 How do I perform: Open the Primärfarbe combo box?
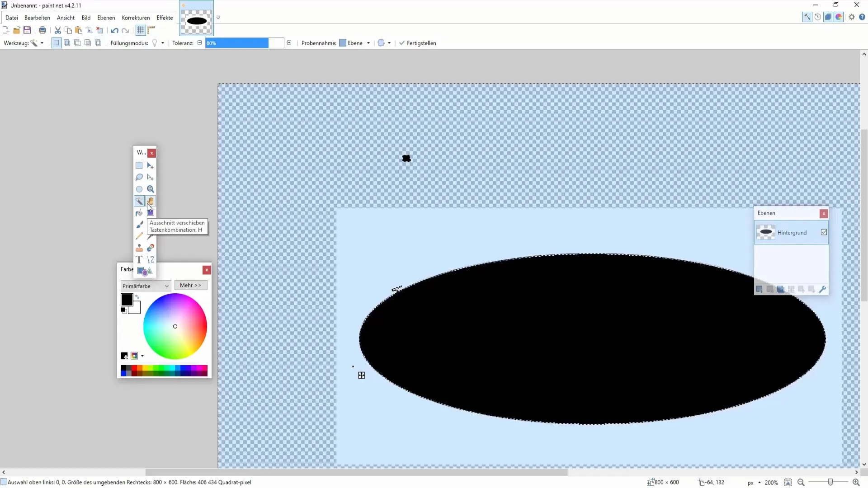(x=146, y=286)
